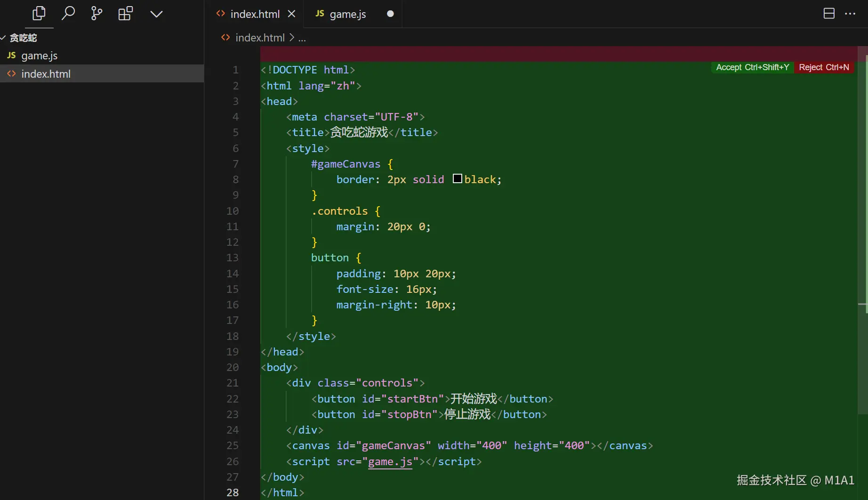The image size is (868, 500).
Task: Open the Source Control view icon
Action: (96, 14)
